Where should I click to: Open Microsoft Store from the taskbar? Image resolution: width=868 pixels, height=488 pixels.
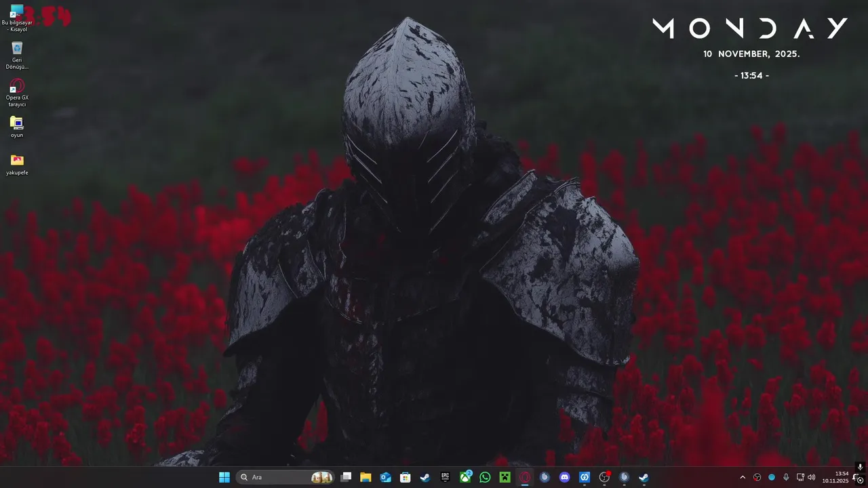pos(405,477)
